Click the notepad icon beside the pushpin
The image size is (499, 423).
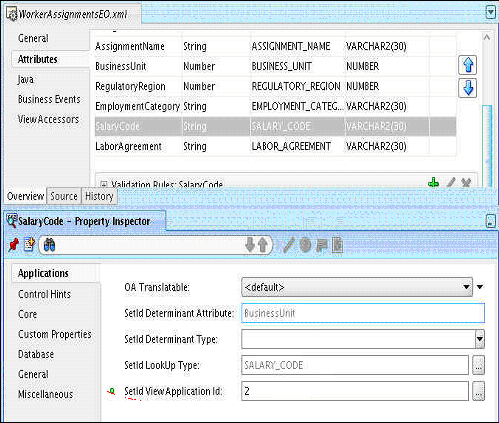point(29,245)
